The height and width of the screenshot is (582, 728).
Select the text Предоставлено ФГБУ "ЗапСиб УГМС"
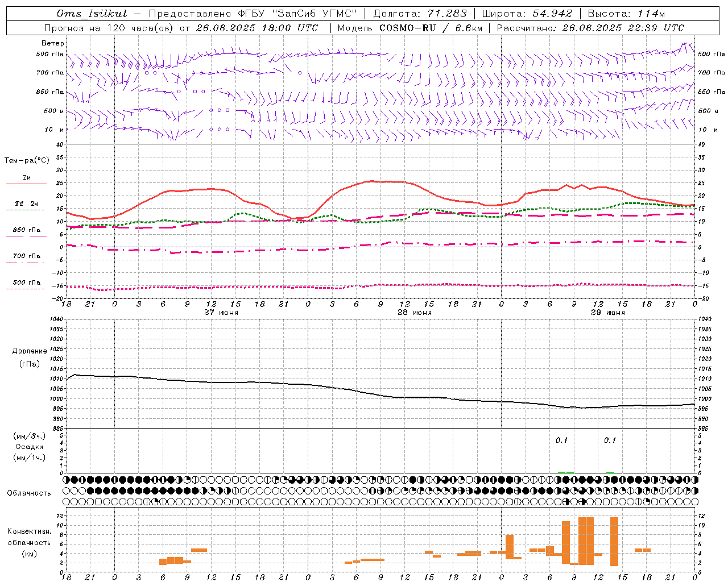tap(253, 13)
